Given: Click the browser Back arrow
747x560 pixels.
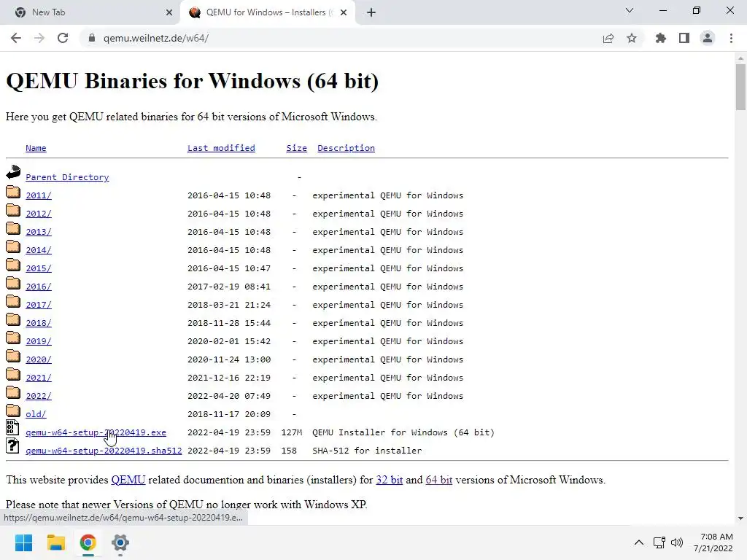Looking at the screenshot, I should coord(16,38).
